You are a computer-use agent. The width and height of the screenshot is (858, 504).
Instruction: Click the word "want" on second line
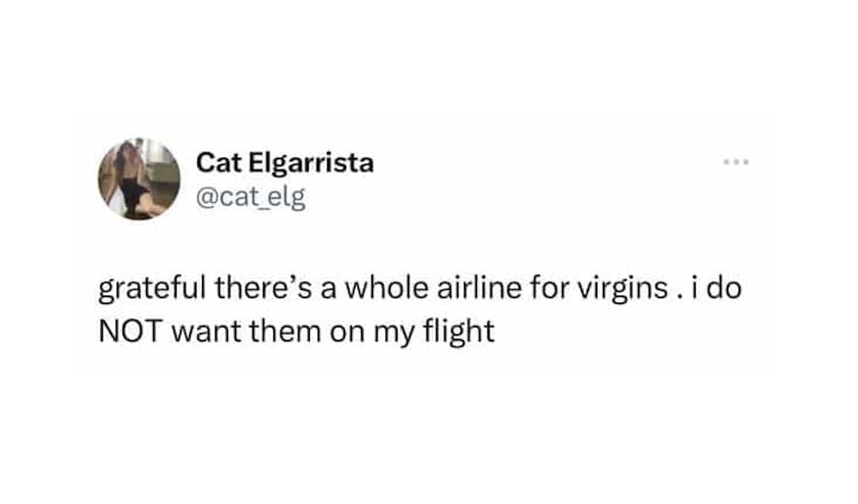point(206,332)
